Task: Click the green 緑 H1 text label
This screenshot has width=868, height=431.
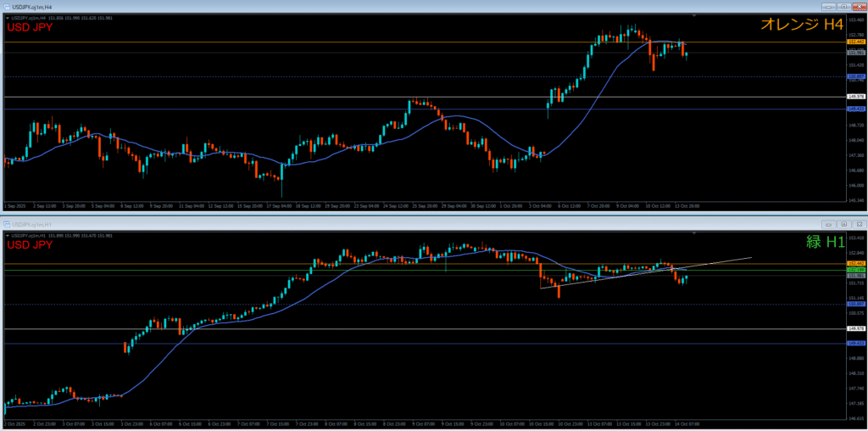Action: click(x=825, y=243)
